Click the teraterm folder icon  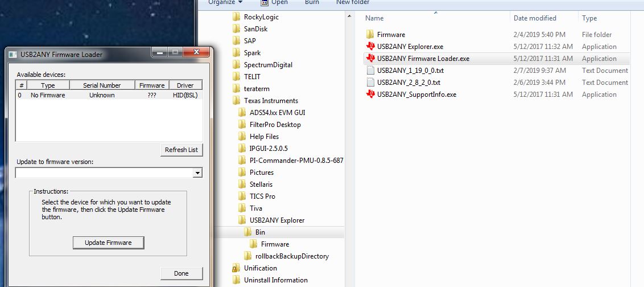236,88
